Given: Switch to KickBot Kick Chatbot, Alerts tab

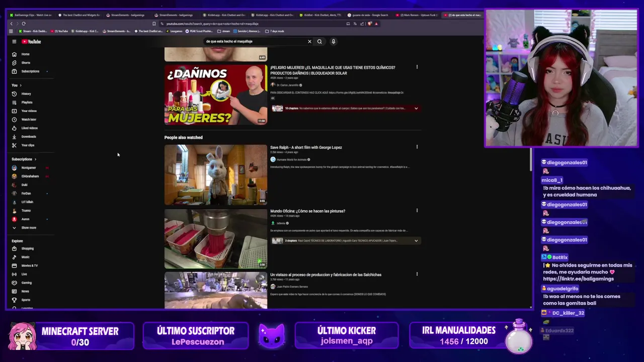Looking at the screenshot, I should coord(320,15).
